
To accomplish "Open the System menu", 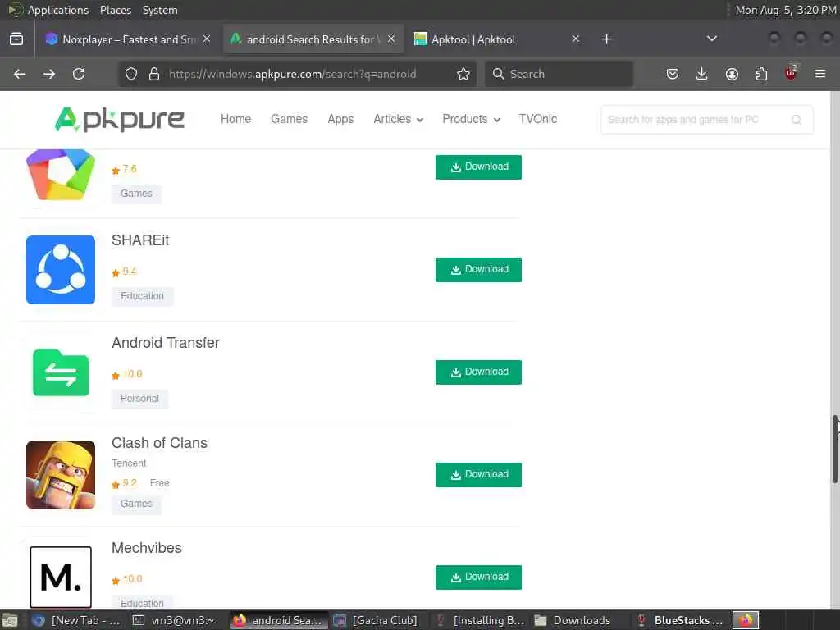I will [160, 10].
